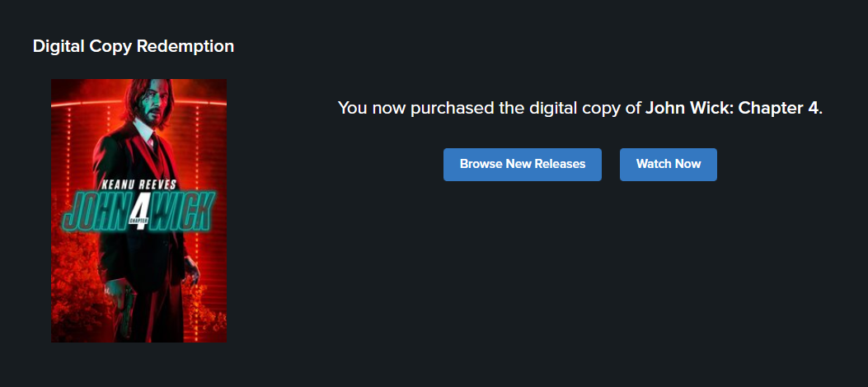This screenshot has height=387, width=868.
Task: Click the small CHAPTER label on poster
Action: (x=137, y=220)
